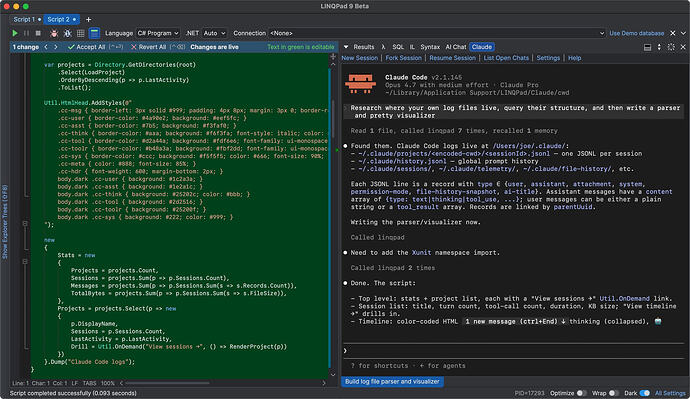690x399 pixels.
Task: Open Show Explorer Trees side panel
Action: (x=5, y=222)
